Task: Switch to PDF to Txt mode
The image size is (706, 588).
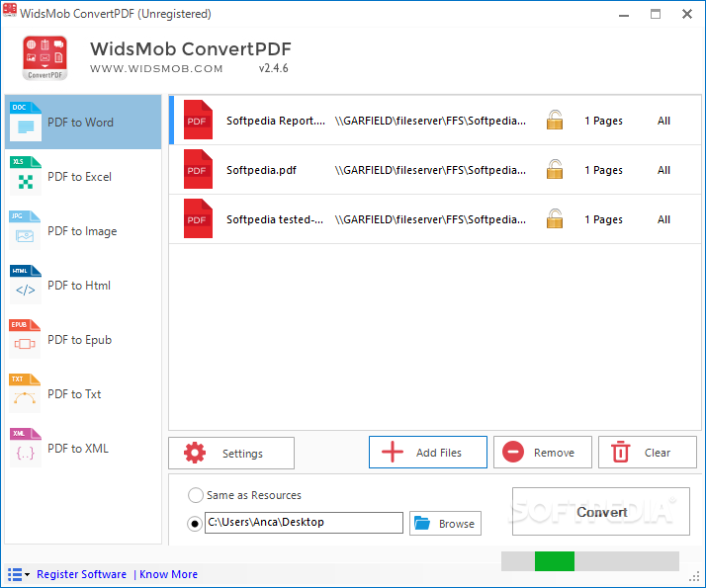Action: [83, 394]
